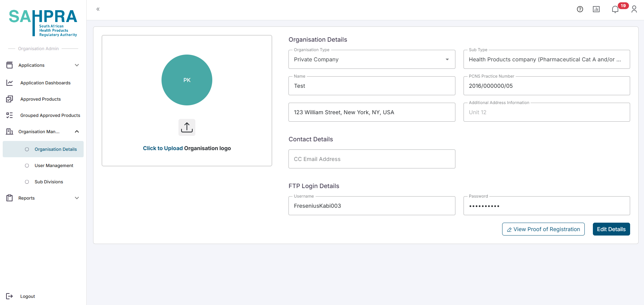Click the Organisation Admin sidebar label
This screenshot has width=644, height=305.
(39, 48)
